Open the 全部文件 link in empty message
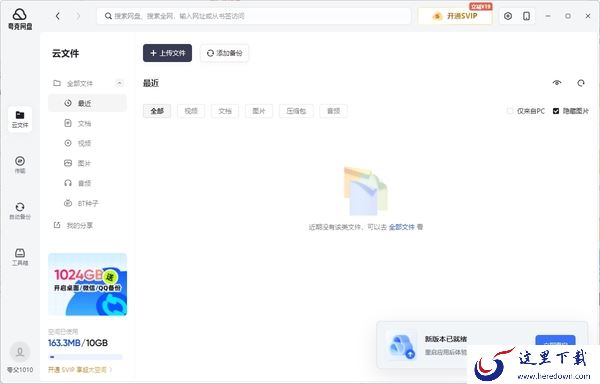Image resolution: width=600 pixels, height=384 pixels. click(x=401, y=227)
